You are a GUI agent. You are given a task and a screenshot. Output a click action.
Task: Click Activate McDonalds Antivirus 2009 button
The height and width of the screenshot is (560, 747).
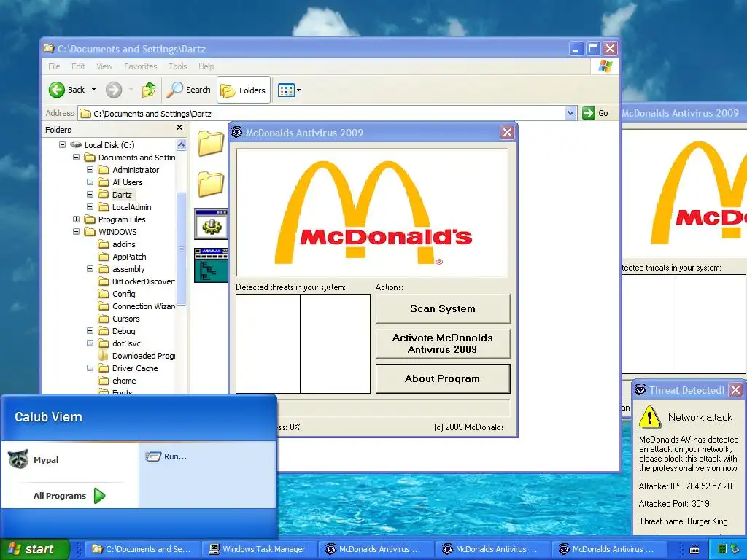pyautogui.click(x=443, y=343)
